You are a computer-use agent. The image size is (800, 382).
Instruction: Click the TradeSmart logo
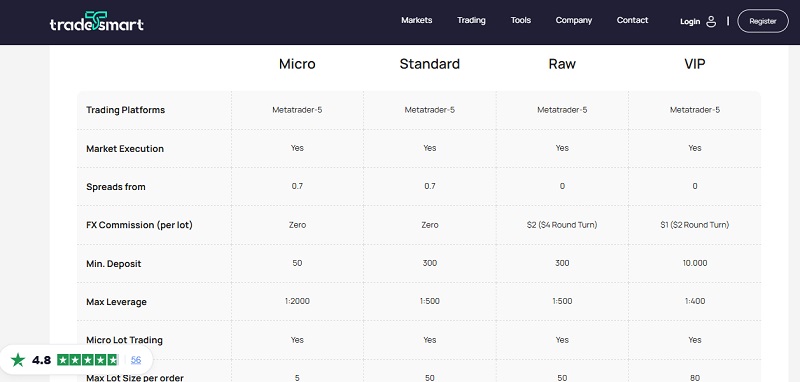pos(96,21)
